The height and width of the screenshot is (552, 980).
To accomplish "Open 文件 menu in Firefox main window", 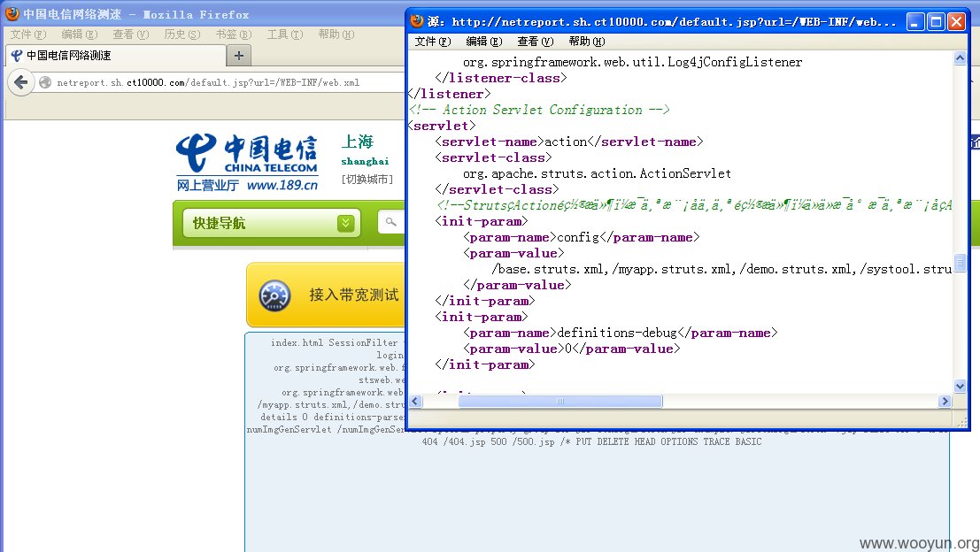I will pyautogui.click(x=28, y=34).
